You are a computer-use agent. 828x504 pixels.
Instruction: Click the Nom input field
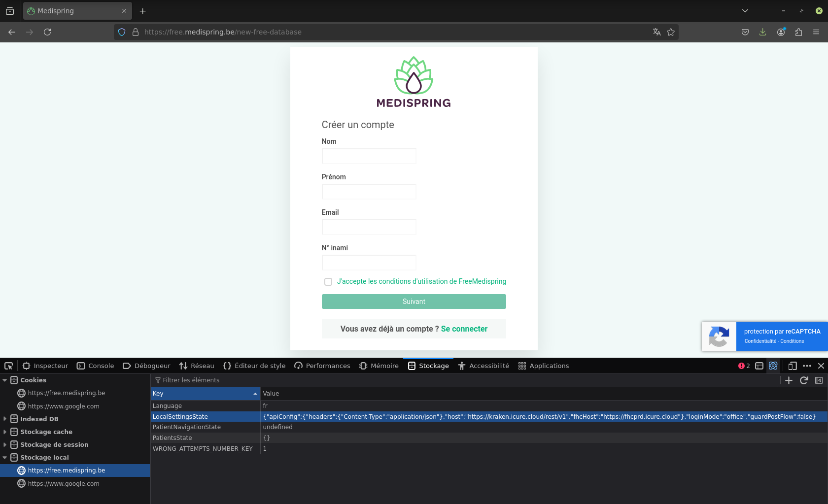[x=369, y=156]
